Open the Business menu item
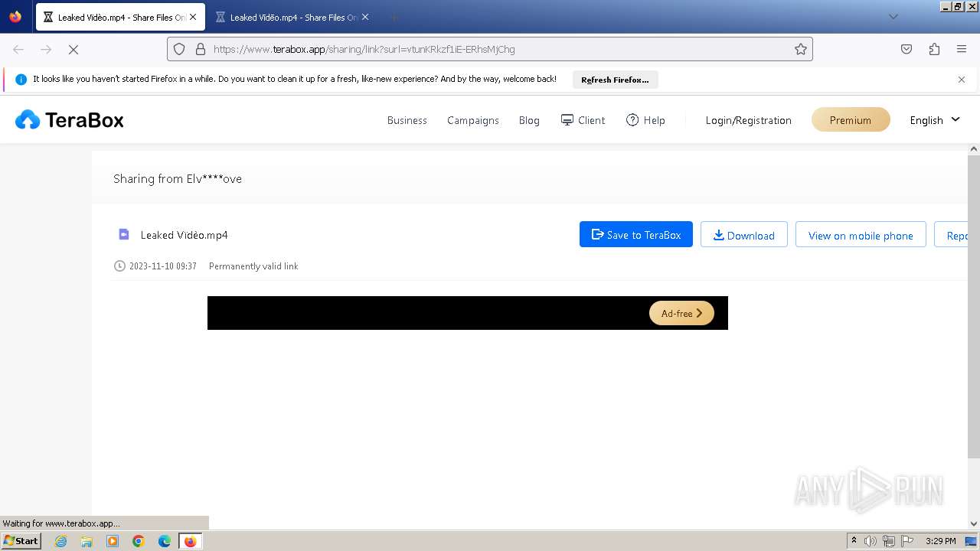The height and width of the screenshot is (551, 980). tap(407, 120)
